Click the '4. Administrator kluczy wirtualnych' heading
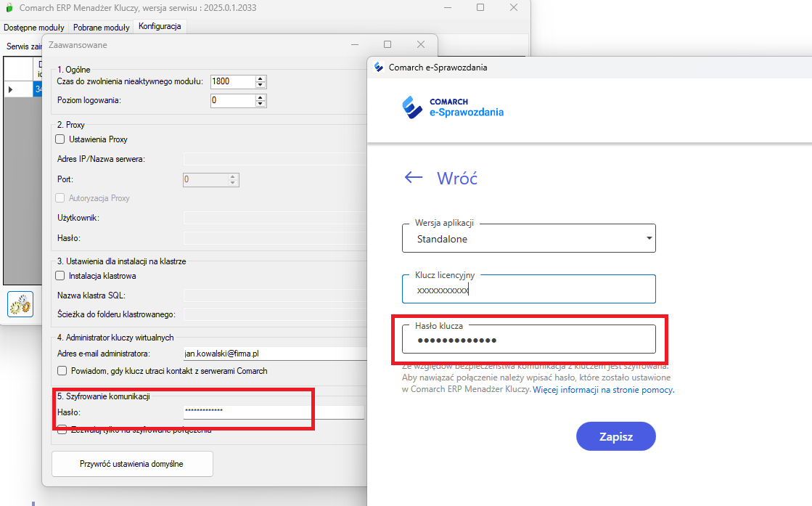812x506 pixels. coord(115,337)
